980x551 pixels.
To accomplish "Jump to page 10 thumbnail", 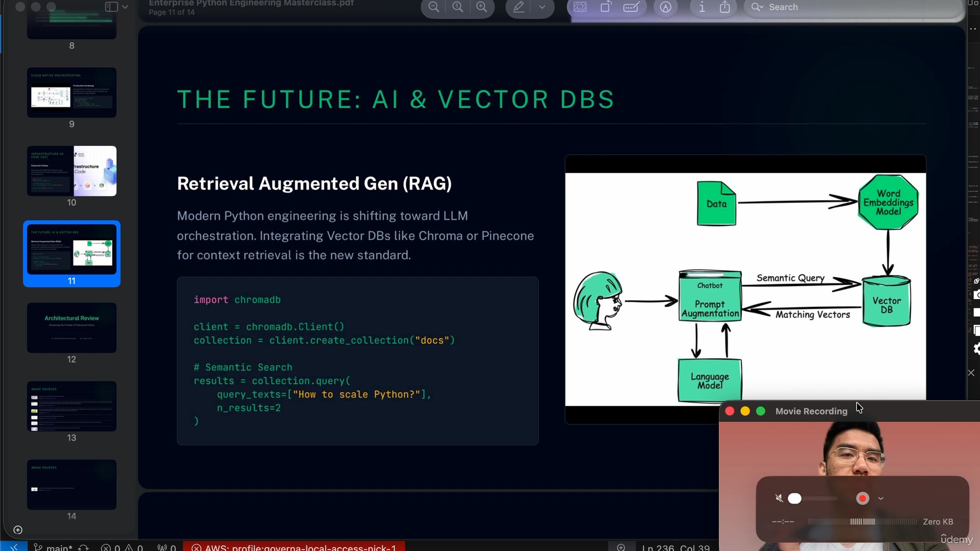I will [x=71, y=171].
